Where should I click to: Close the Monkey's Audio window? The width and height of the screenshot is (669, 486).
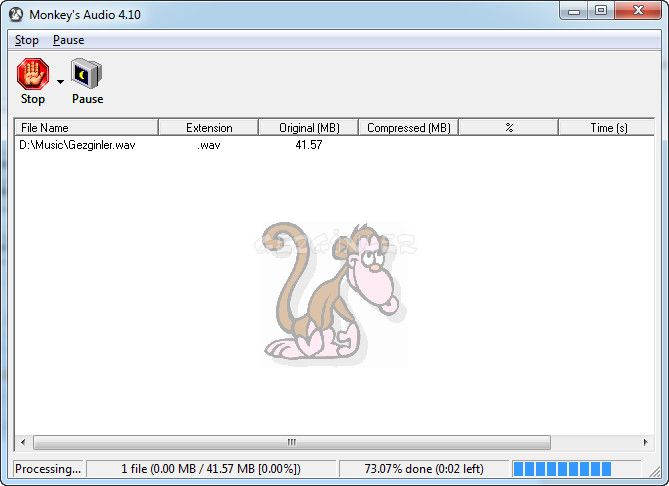click(x=638, y=11)
